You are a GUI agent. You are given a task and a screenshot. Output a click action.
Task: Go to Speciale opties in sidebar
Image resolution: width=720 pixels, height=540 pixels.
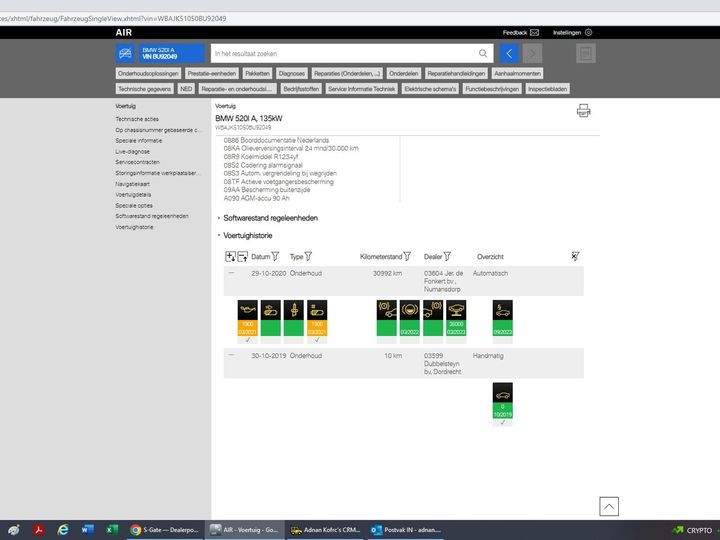pos(134,205)
